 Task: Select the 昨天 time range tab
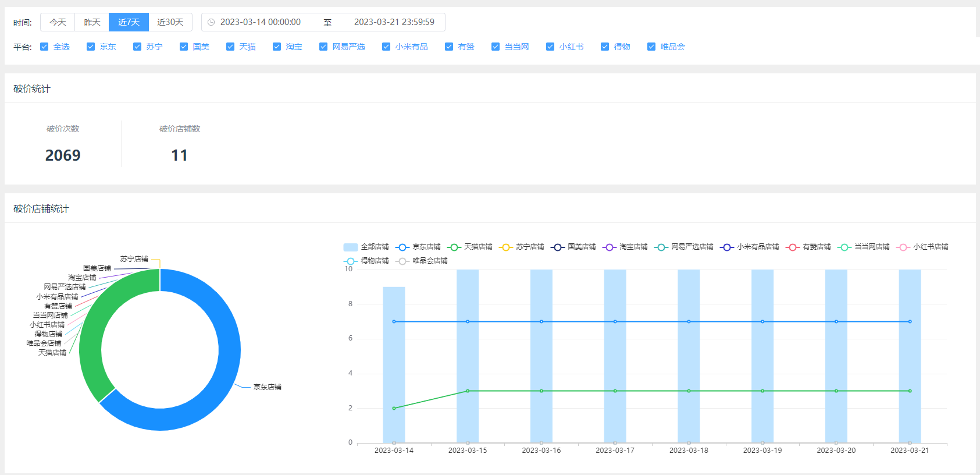[x=92, y=22]
